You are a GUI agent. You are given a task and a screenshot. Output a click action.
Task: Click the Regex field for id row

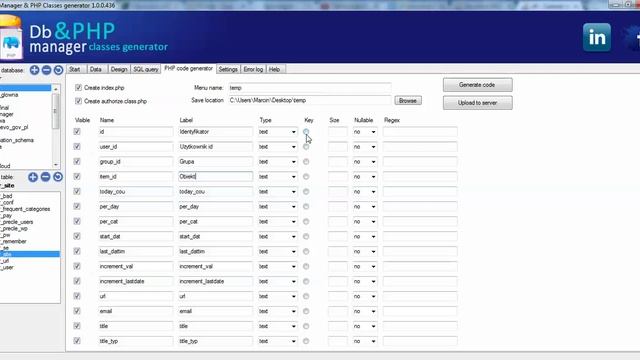tap(420, 132)
